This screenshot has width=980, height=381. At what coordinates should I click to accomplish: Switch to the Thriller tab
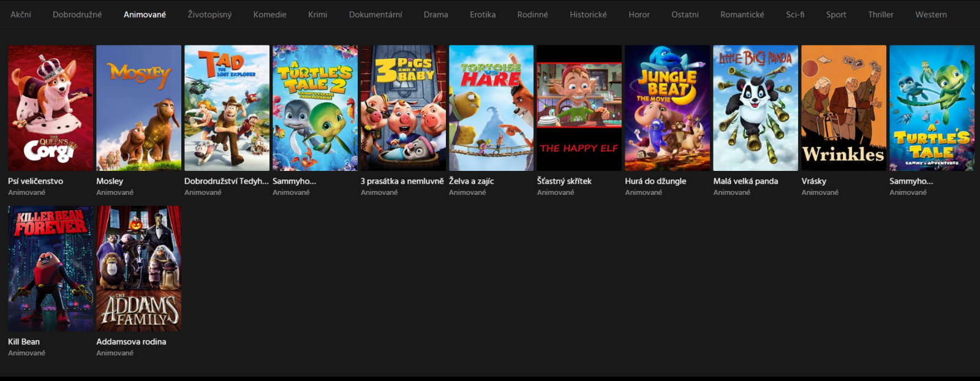[881, 14]
